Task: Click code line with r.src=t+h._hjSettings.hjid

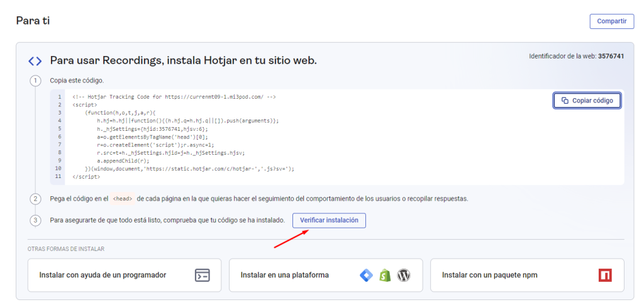Action: [x=171, y=152]
